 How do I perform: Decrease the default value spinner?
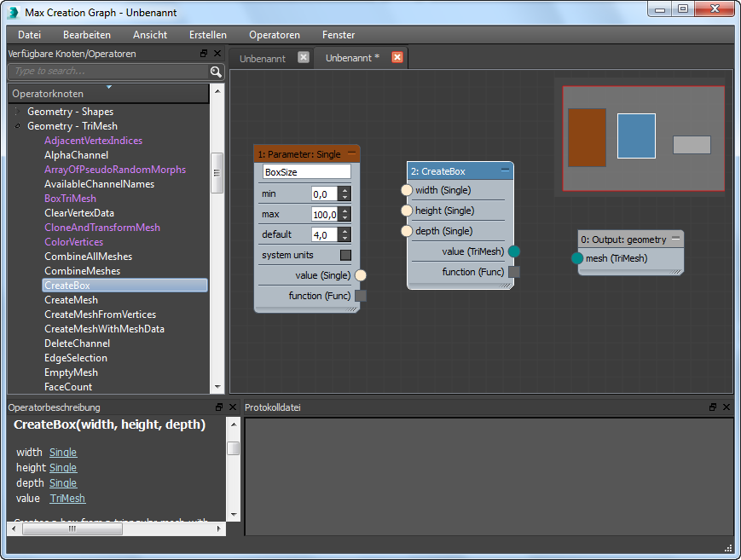[x=345, y=238]
